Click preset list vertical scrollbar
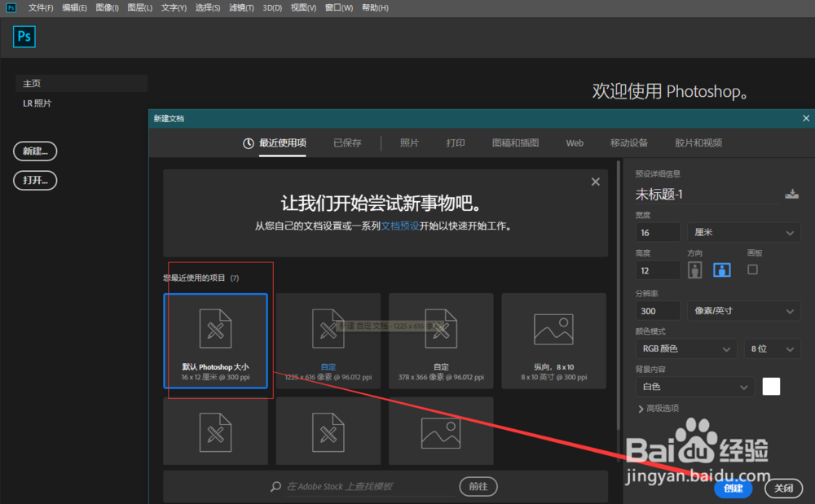The height and width of the screenshot is (504, 815). [618, 296]
